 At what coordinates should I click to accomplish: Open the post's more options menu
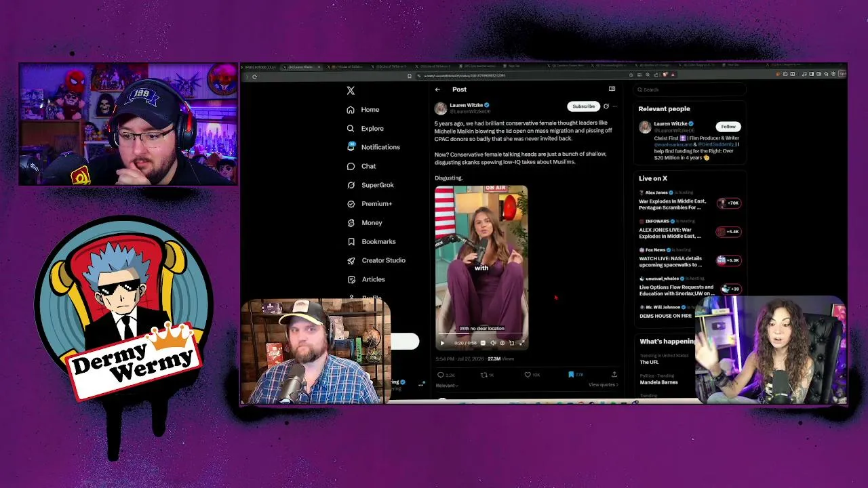(615, 106)
